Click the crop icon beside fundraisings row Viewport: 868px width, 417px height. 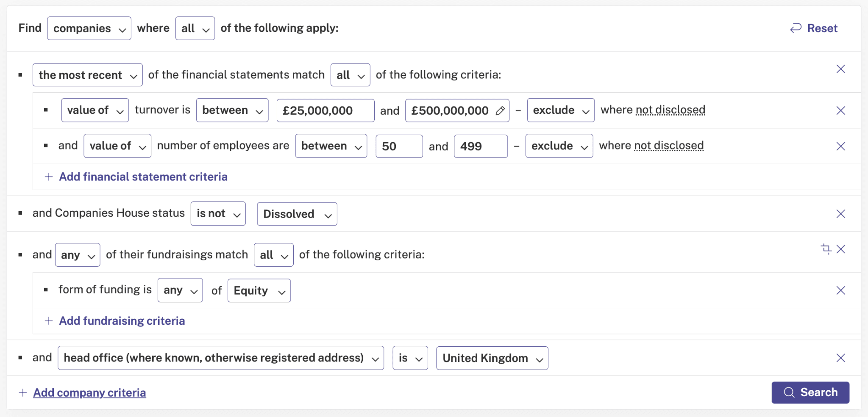click(x=826, y=249)
